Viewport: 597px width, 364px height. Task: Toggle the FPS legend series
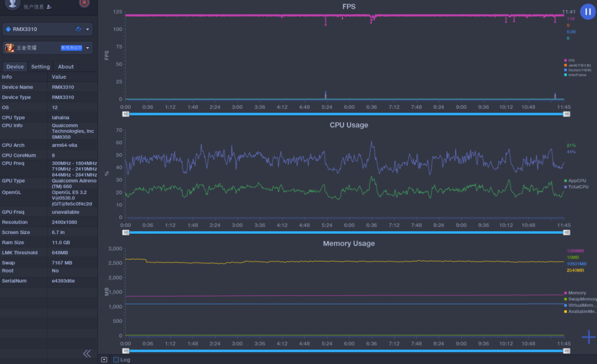point(570,61)
